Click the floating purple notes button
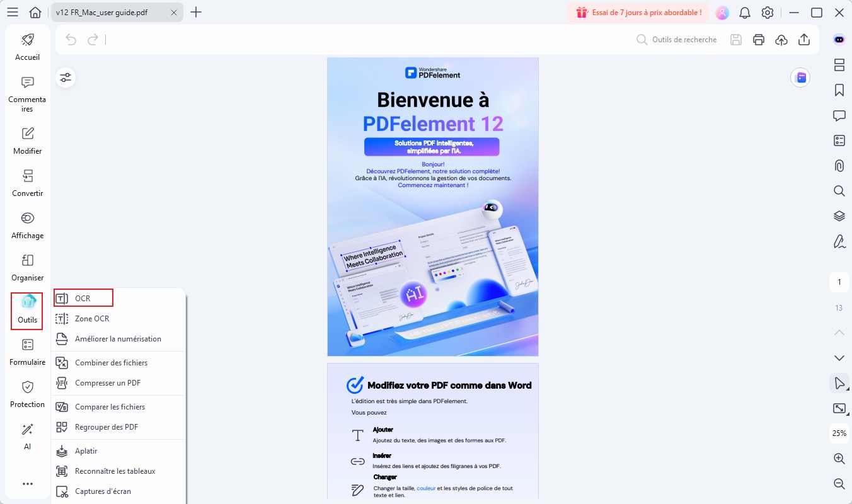 pyautogui.click(x=800, y=77)
